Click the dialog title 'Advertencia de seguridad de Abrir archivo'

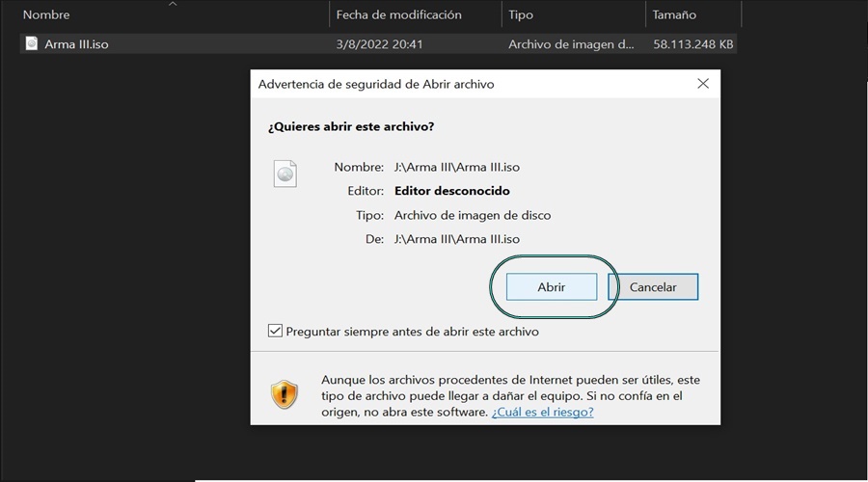(x=376, y=84)
